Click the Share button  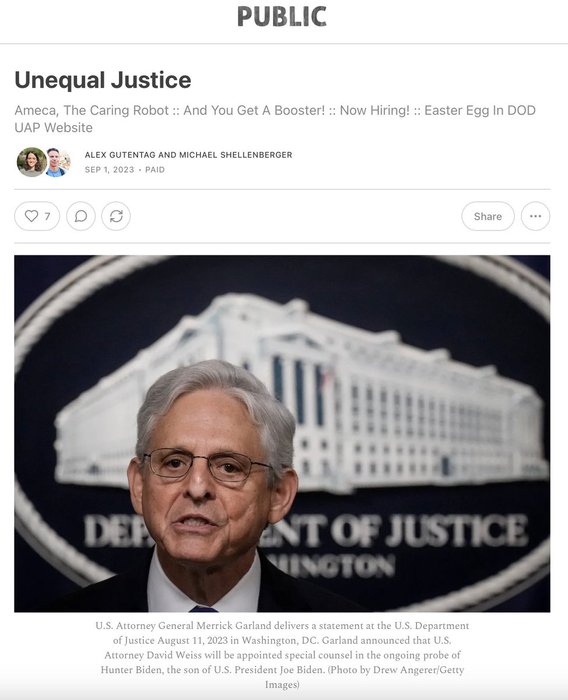point(488,216)
